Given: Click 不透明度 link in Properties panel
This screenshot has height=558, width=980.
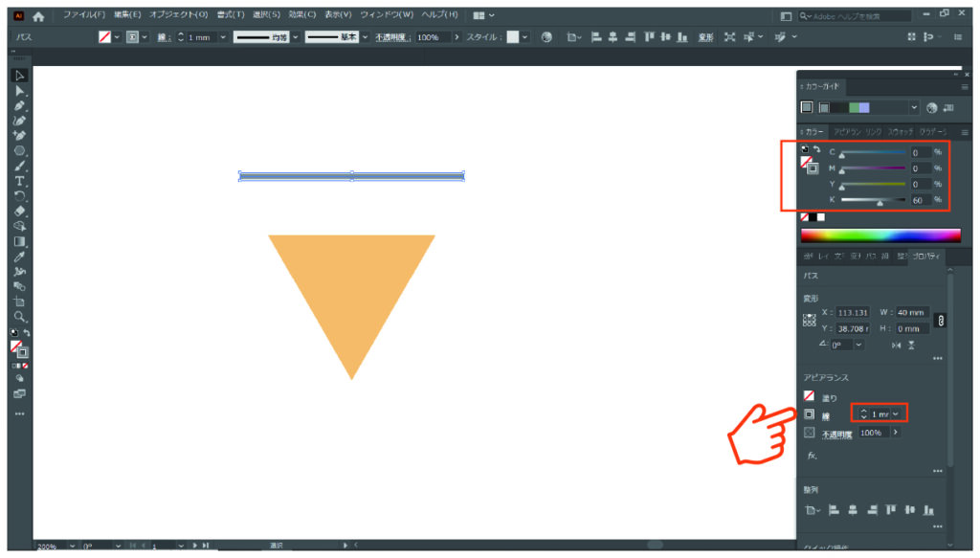Looking at the screenshot, I should point(836,435).
